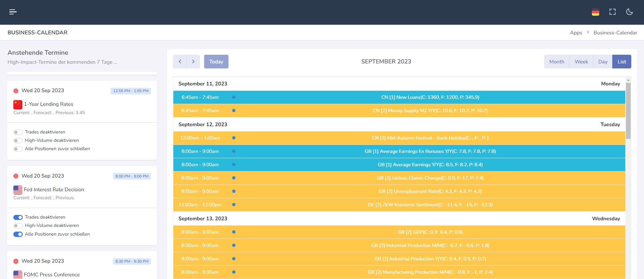Open GB GDP event row
The width and height of the screenshot is (644, 279).
[399, 232]
